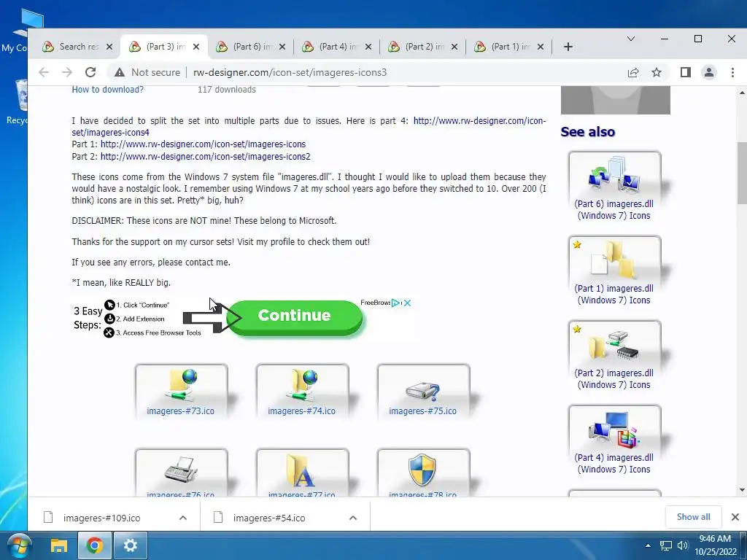Click the page scrollbar down arrow
This screenshot has width=747, height=560.
(742, 490)
